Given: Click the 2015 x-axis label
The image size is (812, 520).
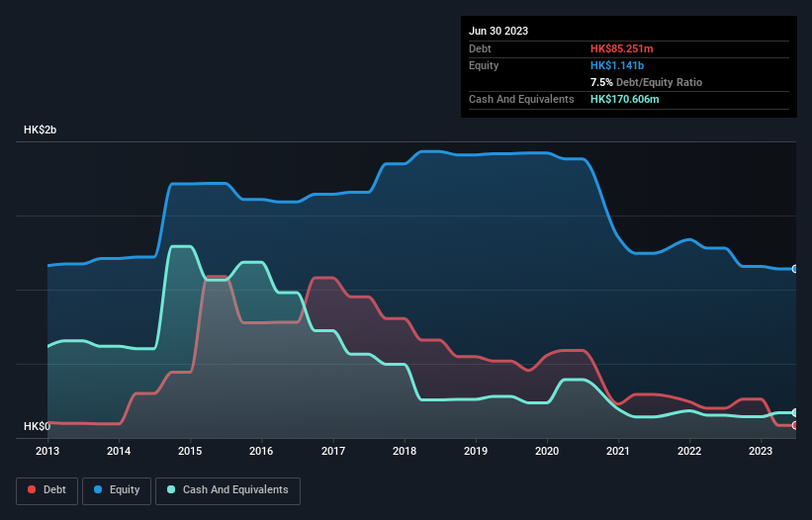Looking at the screenshot, I should pos(190,451).
